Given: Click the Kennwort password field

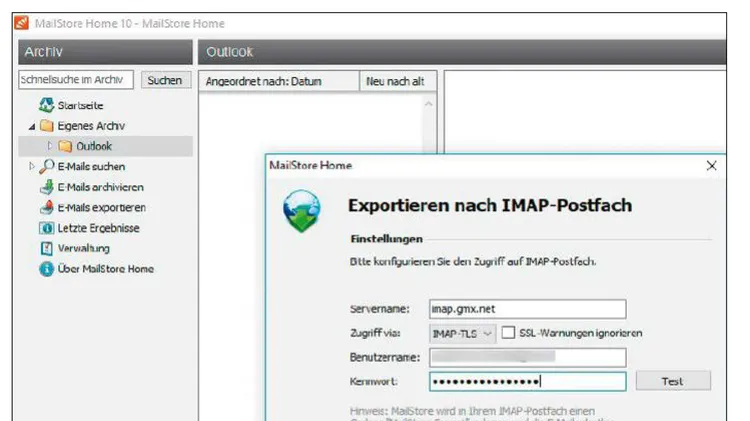Looking at the screenshot, I should [x=528, y=382].
